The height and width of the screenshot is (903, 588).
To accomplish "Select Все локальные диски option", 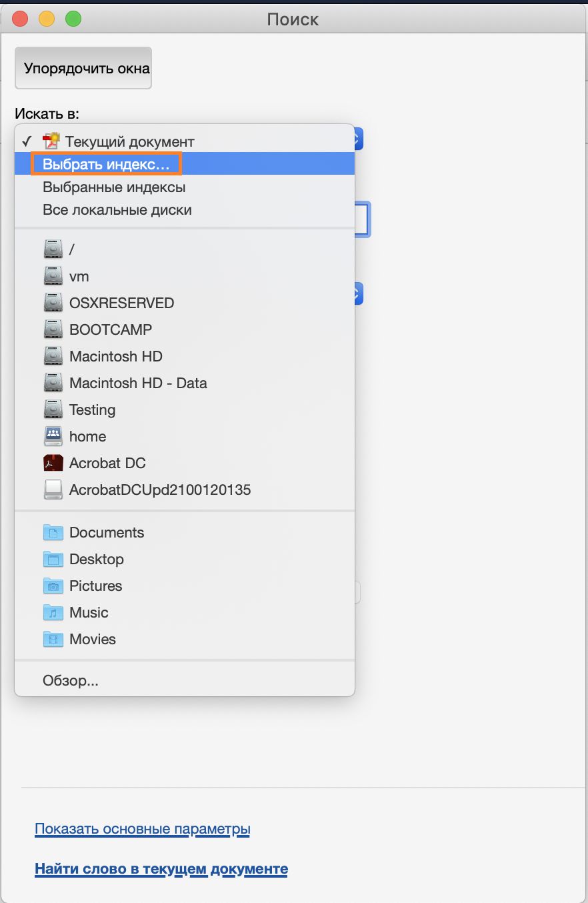I will (117, 210).
